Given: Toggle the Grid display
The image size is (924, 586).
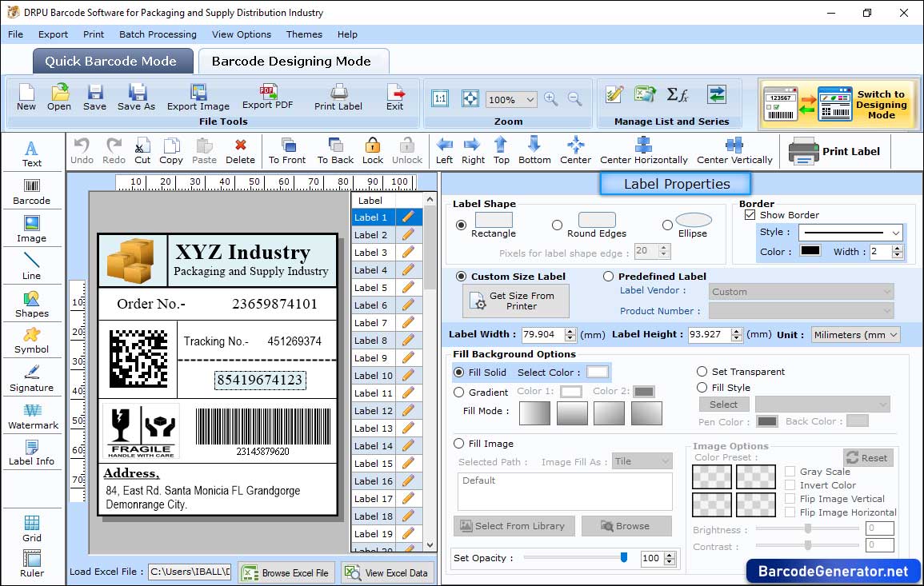Looking at the screenshot, I should click(32, 528).
